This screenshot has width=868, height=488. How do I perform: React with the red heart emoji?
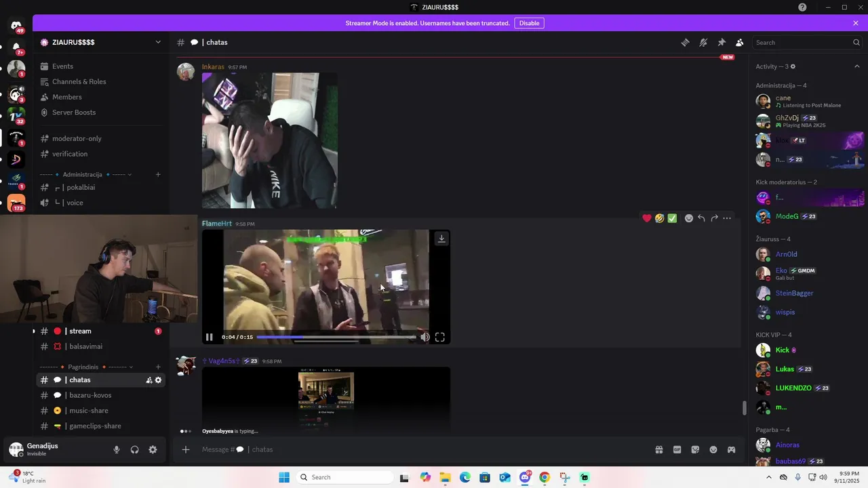point(647,218)
